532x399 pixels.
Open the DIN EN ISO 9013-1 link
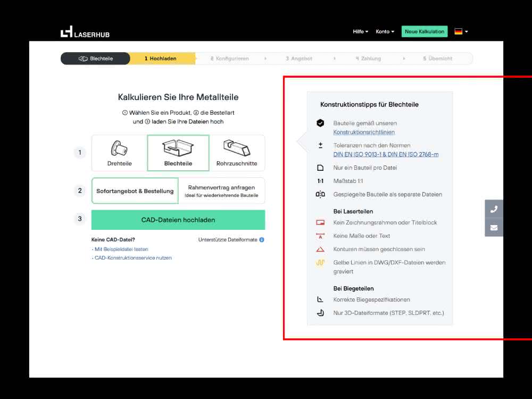click(386, 154)
